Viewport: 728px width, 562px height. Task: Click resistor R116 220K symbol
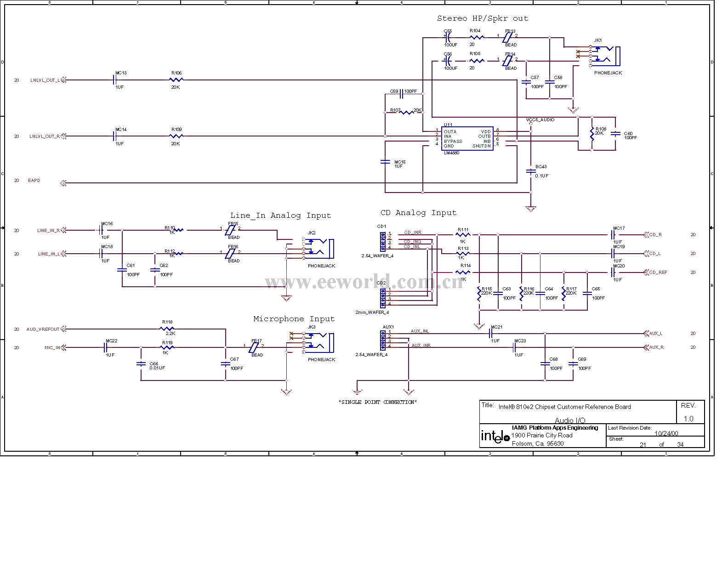coord(522,293)
